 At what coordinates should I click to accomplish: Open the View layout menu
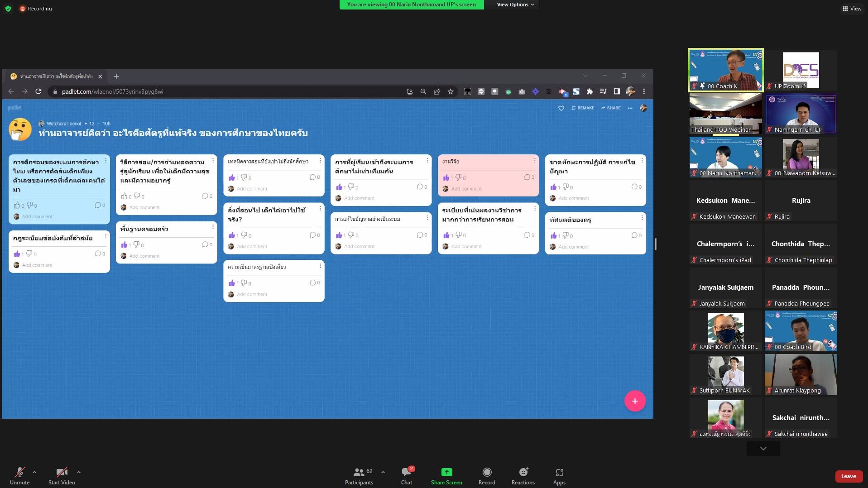pyautogui.click(x=852, y=9)
